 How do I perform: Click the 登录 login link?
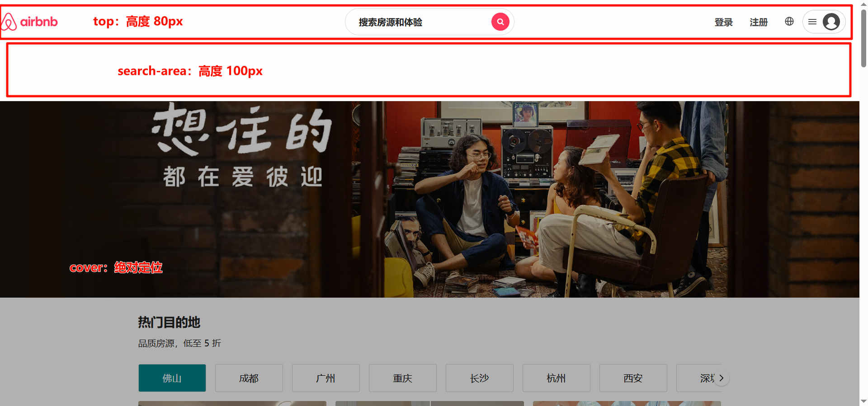(723, 22)
